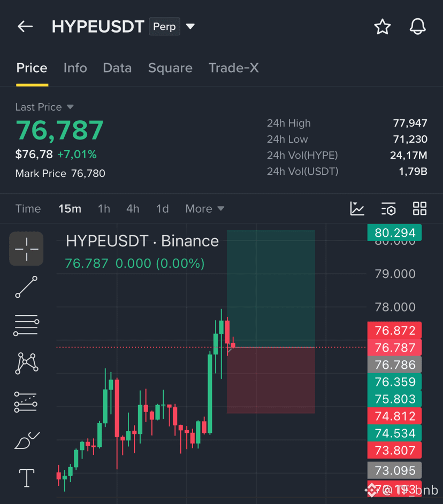
Task: Select the XABCD pattern drawing tool
Action: pyautogui.click(x=27, y=363)
